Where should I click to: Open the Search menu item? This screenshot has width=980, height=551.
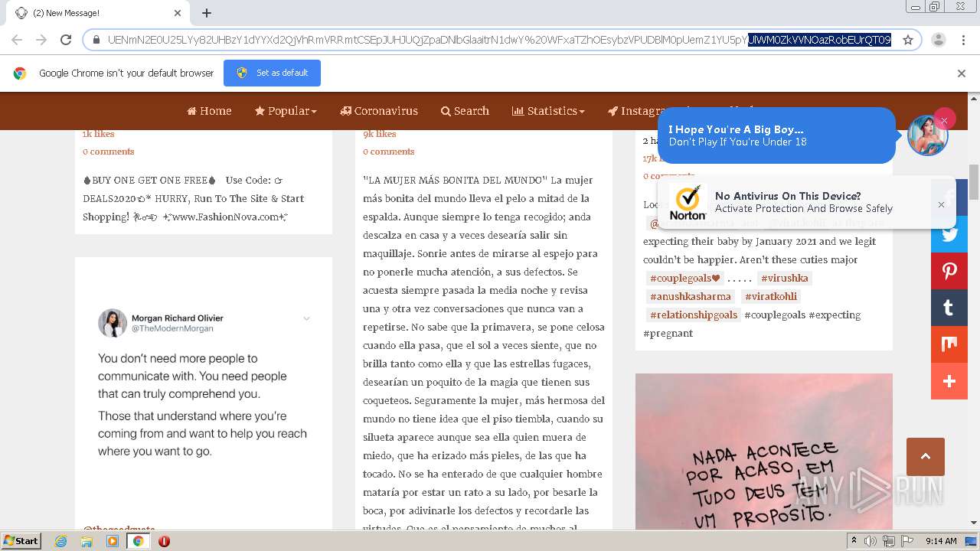(x=465, y=111)
